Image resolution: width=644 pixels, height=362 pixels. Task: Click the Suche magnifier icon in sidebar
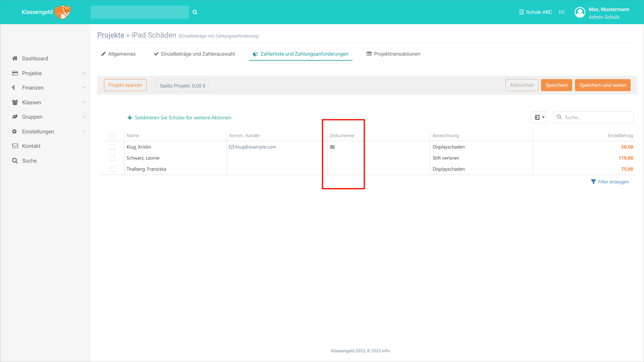coord(15,161)
